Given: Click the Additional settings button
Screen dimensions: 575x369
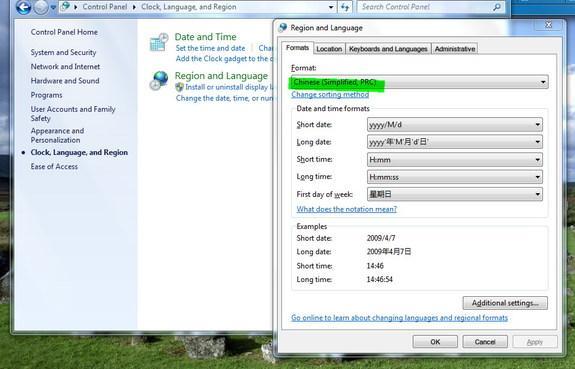Looking at the screenshot, I should [505, 303].
